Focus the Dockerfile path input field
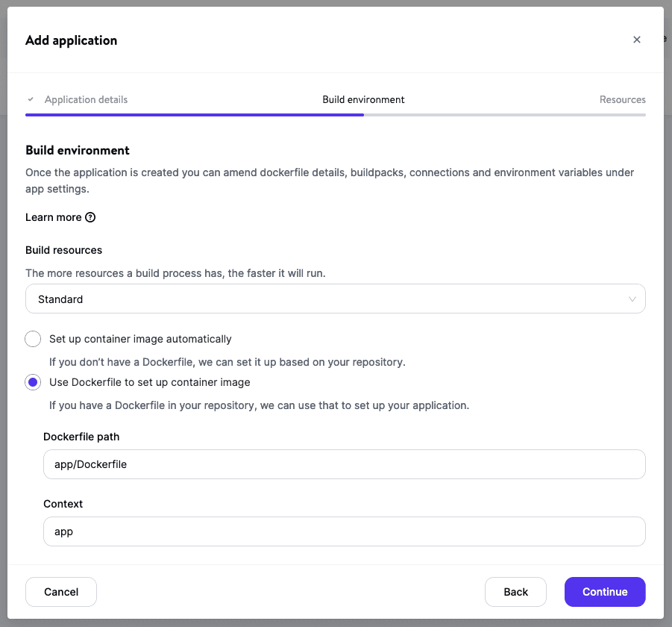This screenshot has width=672, height=627. coord(344,464)
